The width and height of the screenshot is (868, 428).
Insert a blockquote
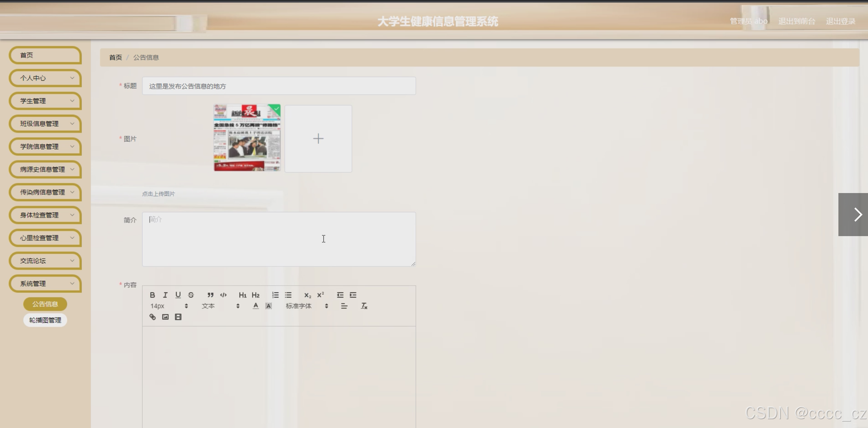point(210,295)
